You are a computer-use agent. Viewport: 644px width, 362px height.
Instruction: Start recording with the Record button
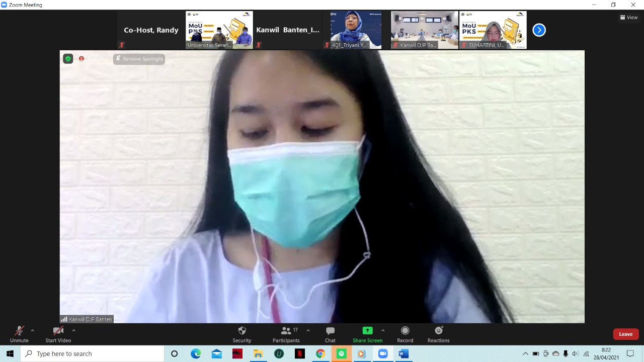tap(405, 334)
